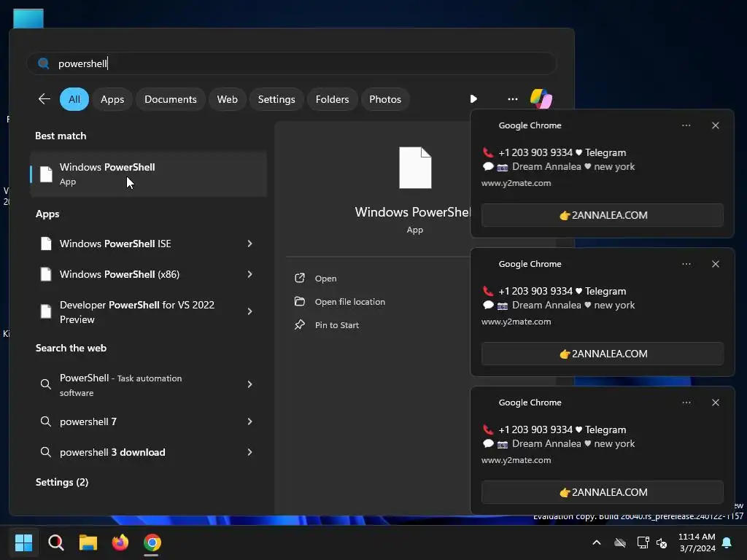Expand the powershell 3 download chevron
The width and height of the screenshot is (747, 560).
point(249,452)
